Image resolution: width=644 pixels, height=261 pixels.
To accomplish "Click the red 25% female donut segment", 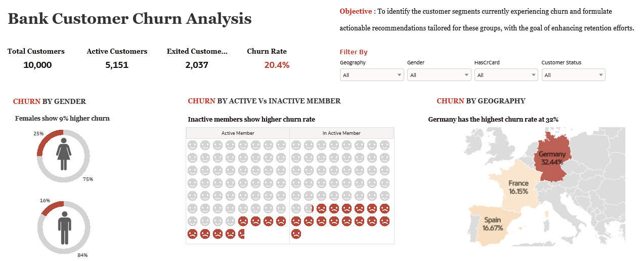I will click(46, 138).
